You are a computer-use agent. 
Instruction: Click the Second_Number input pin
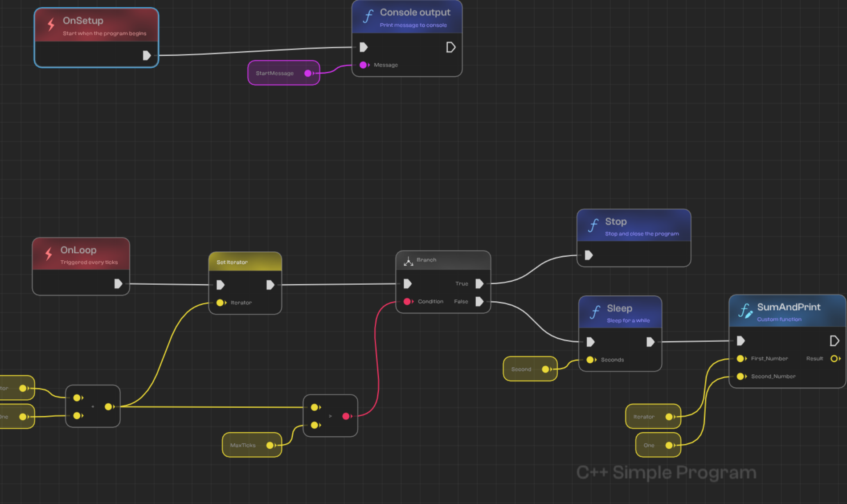(x=741, y=377)
